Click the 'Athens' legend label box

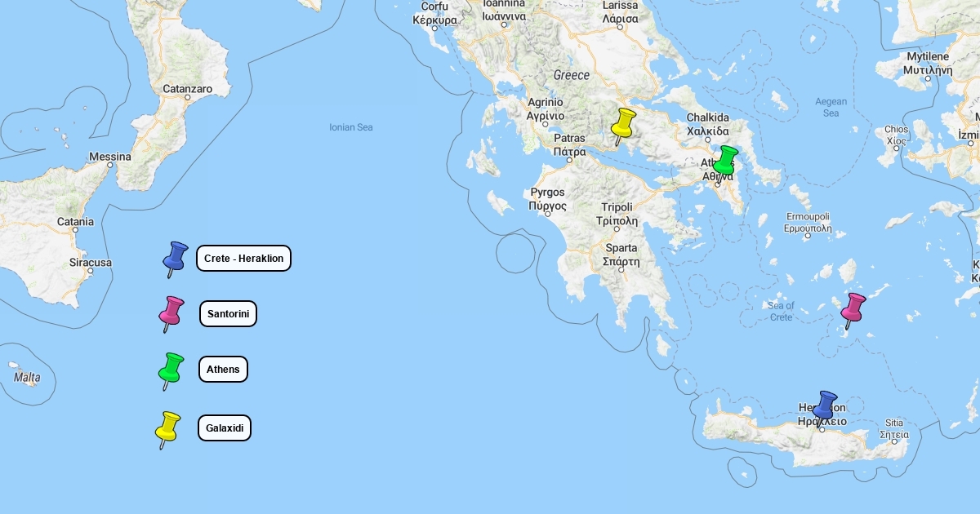[223, 370]
